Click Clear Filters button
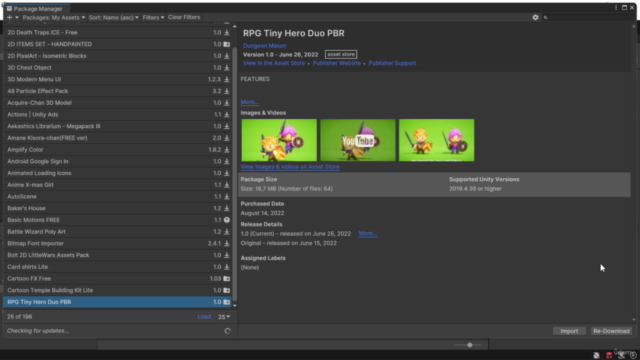Viewport: 640px width, 360px height. pos(184,17)
